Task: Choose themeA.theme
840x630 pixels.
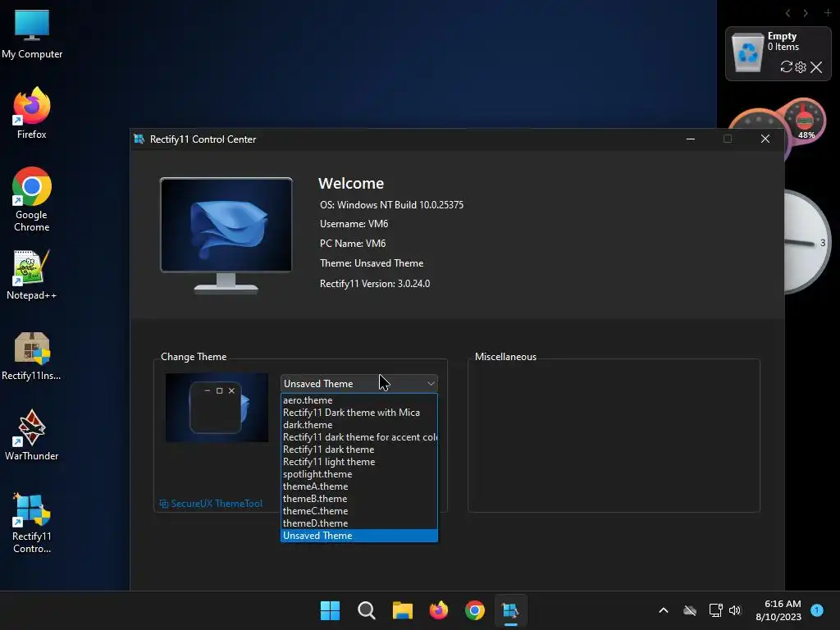Action: (x=359, y=486)
